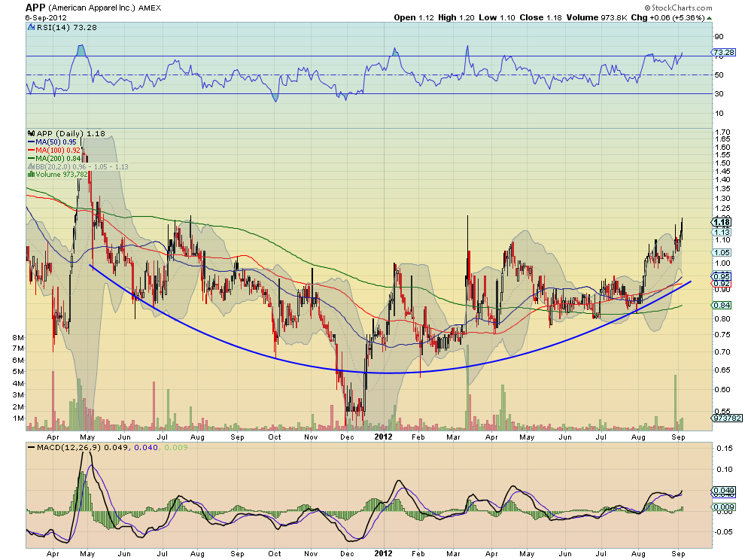Click the "Chg +0.06 (+5.36%)" header value
The width and height of the screenshot is (745, 560).
667,17
